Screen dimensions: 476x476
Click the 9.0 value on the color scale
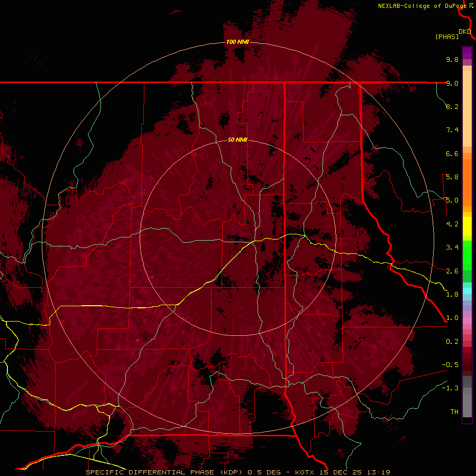tap(452, 83)
